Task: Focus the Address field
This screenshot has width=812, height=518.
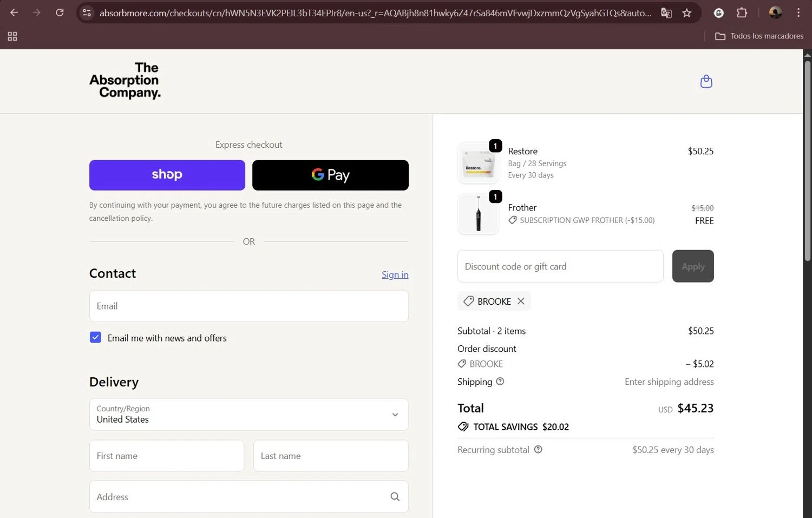Action: [249, 496]
